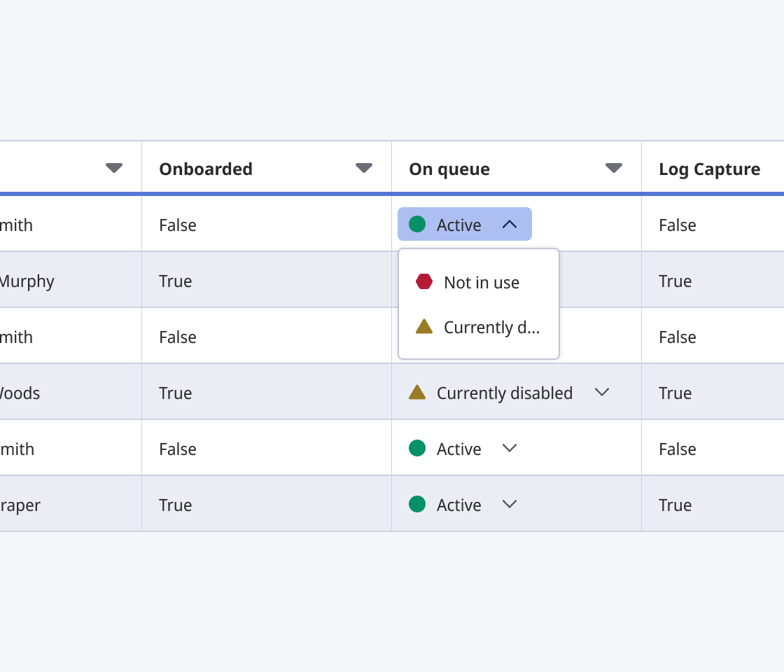Click the warning triangle in the Woods row

pos(417,392)
